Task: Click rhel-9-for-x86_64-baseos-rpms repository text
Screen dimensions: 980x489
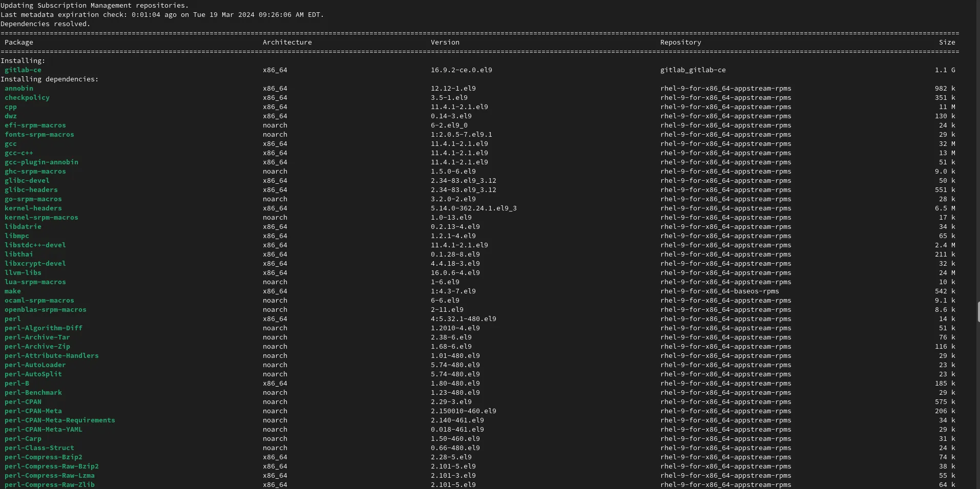Action: (720, 291)
